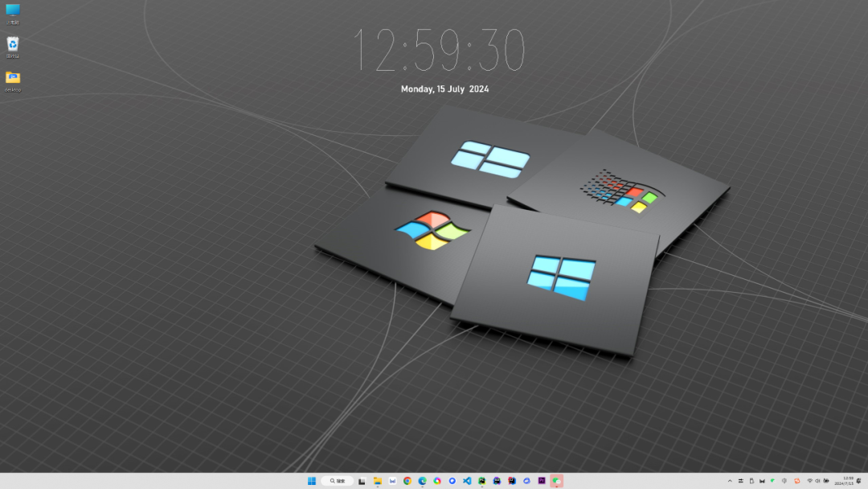Click the orange tray icon

coord(797,481)
